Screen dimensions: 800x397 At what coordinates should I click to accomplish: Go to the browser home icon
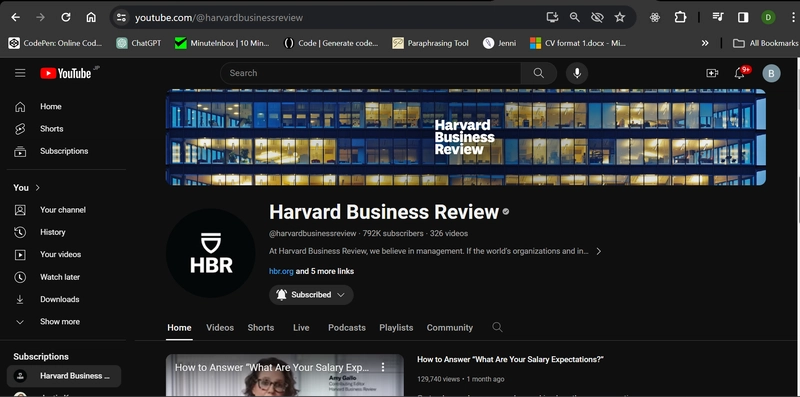click(91, 17)
